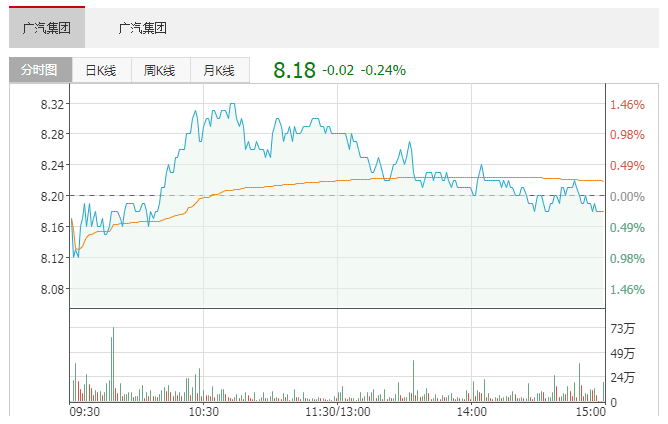This screenshot has width=668, height=424.
Task: Click the intraday price peak near 8.32
Action: tap(232, 104)
